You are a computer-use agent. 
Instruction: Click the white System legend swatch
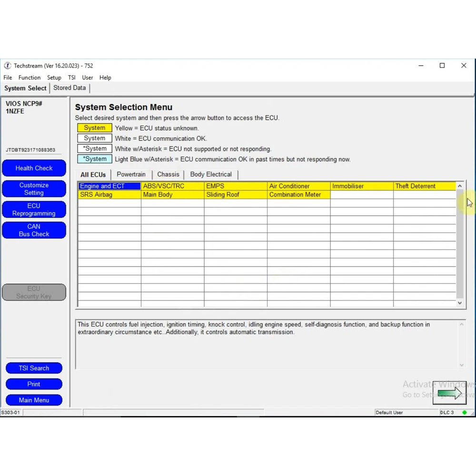(x=94, y=138)
